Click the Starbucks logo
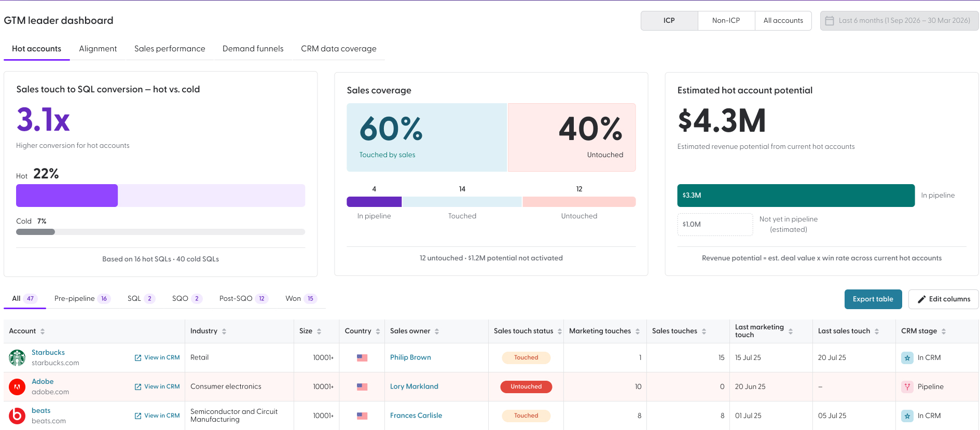The width and height of the screenshot is (980, 430). (17, 357)
